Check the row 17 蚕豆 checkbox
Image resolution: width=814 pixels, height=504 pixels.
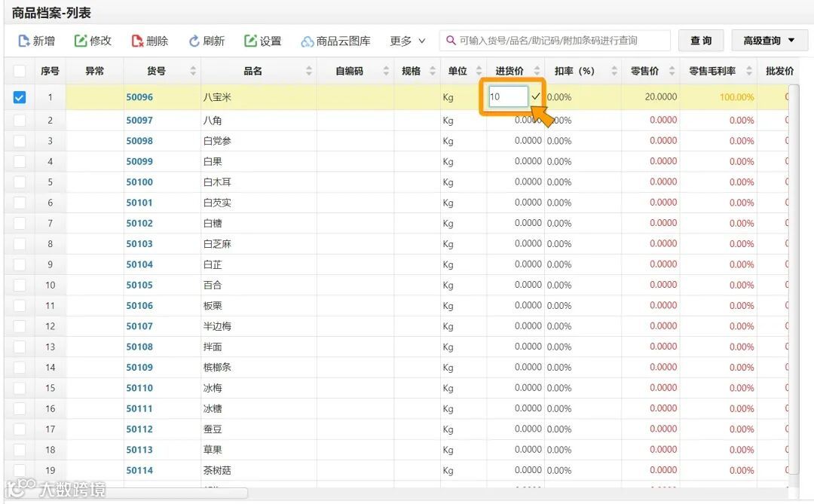(19, 429)
